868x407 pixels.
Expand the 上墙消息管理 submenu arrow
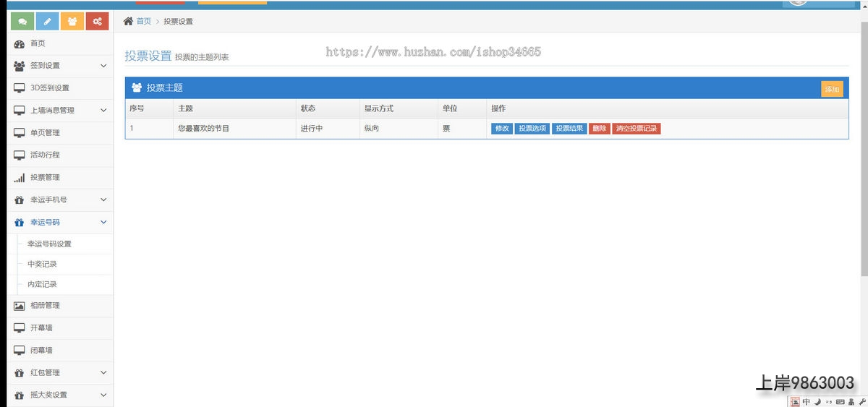(103, 111)
